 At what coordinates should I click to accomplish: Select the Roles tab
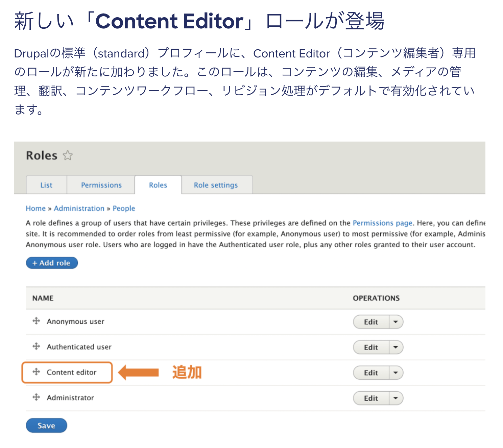pyautogui.click(x=158, y=185)
